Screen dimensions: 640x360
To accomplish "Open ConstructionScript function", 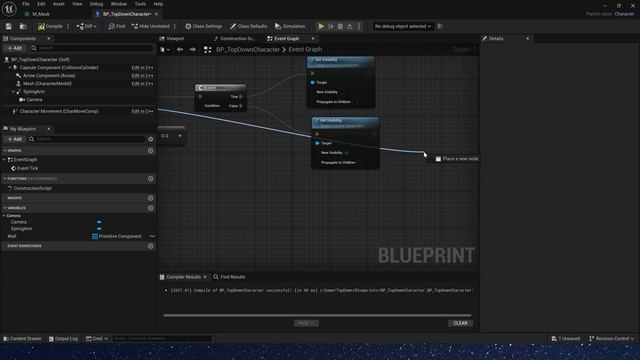I will pos(33,188).
